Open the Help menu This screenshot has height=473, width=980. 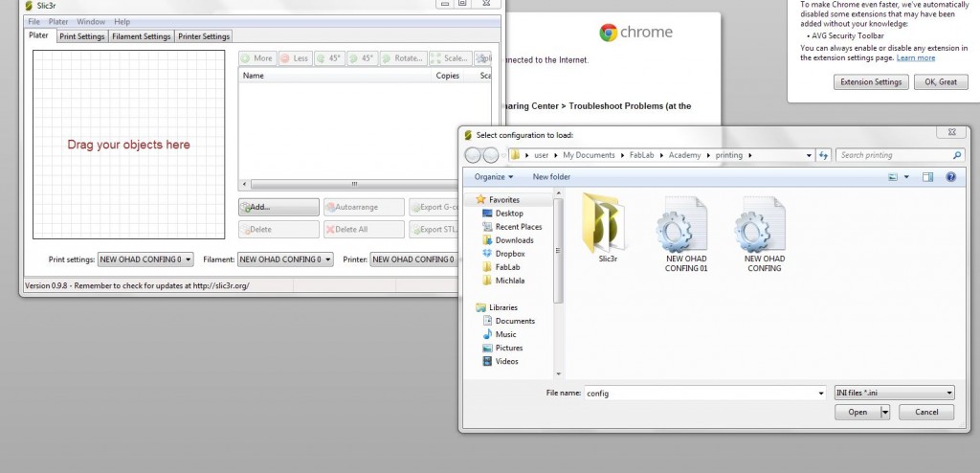(122, 22)
